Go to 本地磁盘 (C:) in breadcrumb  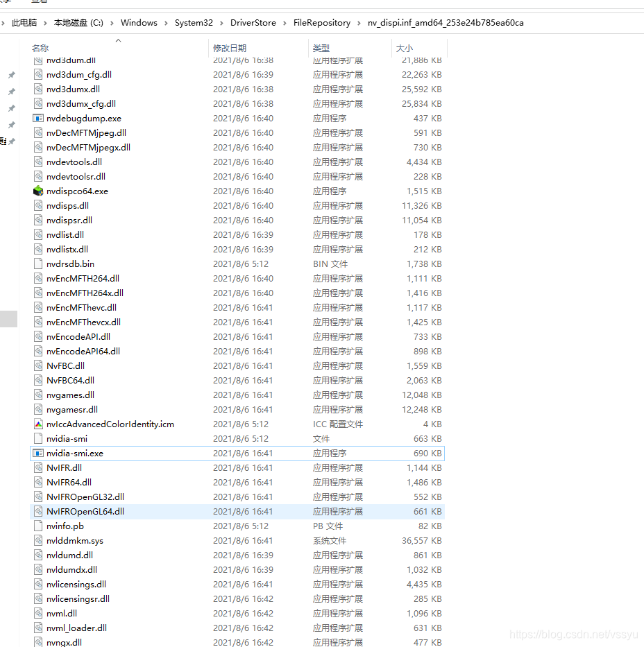point(78,23)
